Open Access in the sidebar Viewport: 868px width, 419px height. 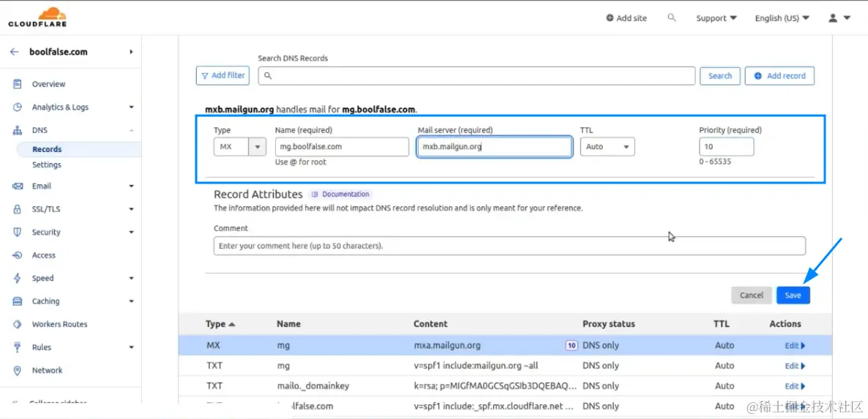click(44, 255)
